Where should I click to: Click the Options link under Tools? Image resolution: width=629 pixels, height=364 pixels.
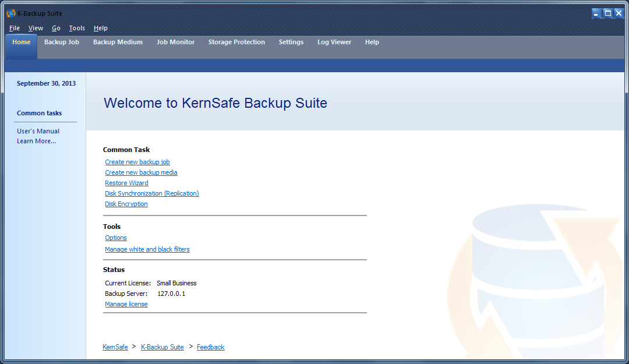tap(115, 238)
